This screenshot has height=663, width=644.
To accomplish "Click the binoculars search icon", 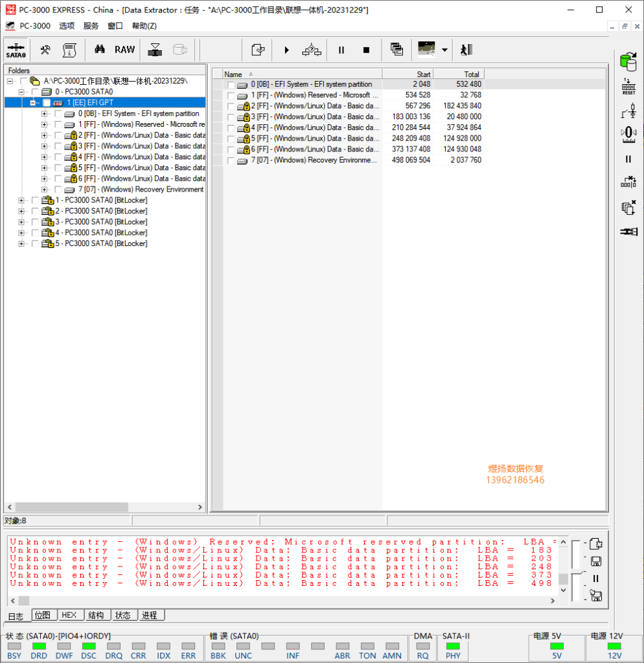I will click(100, 49).
